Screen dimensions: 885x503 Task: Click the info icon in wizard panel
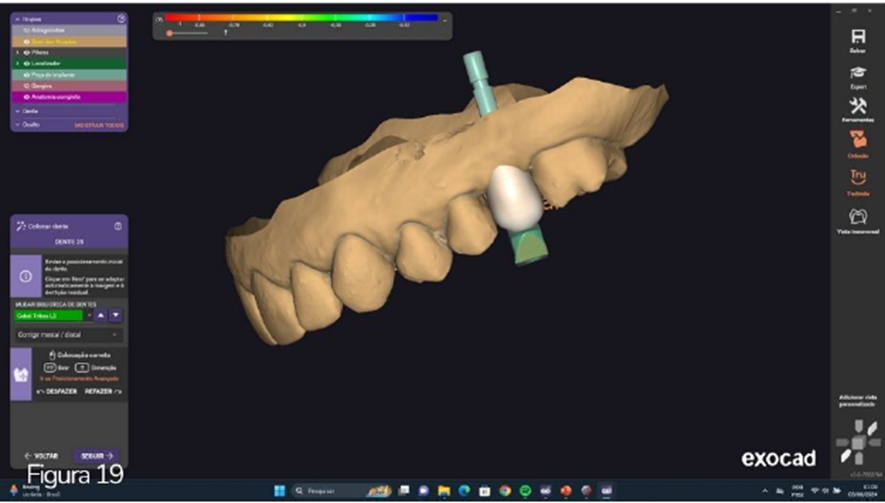26,275
